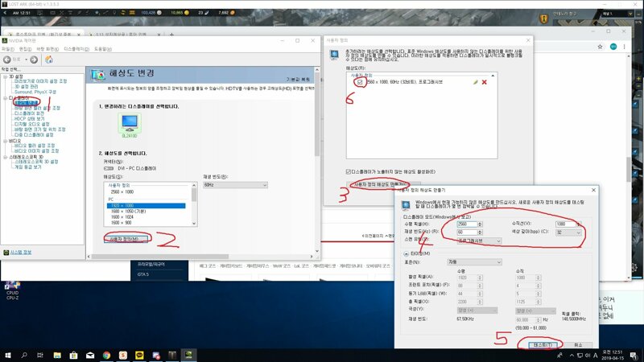Click the orange S app icon in taskbar

(123, 355)
